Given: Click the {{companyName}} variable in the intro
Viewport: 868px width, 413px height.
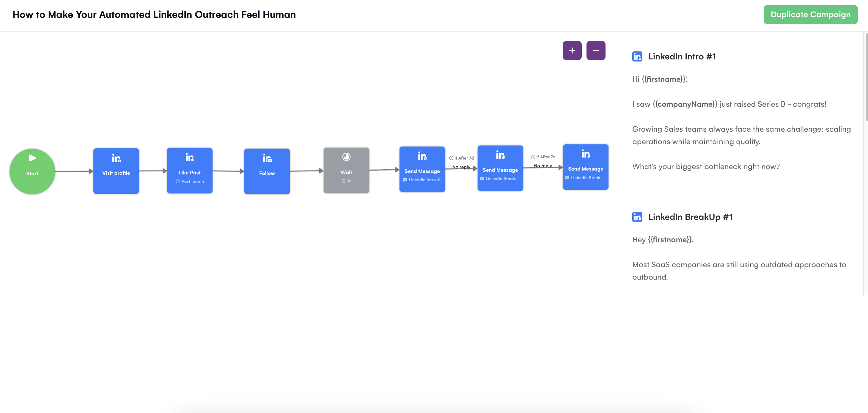Looking at the screenshot, I should (685, 104).
